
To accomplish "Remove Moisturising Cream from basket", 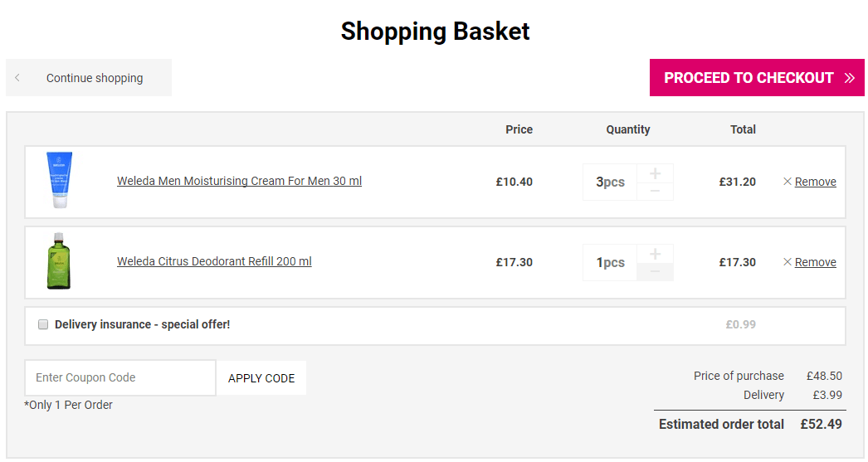I will (815, 182).
